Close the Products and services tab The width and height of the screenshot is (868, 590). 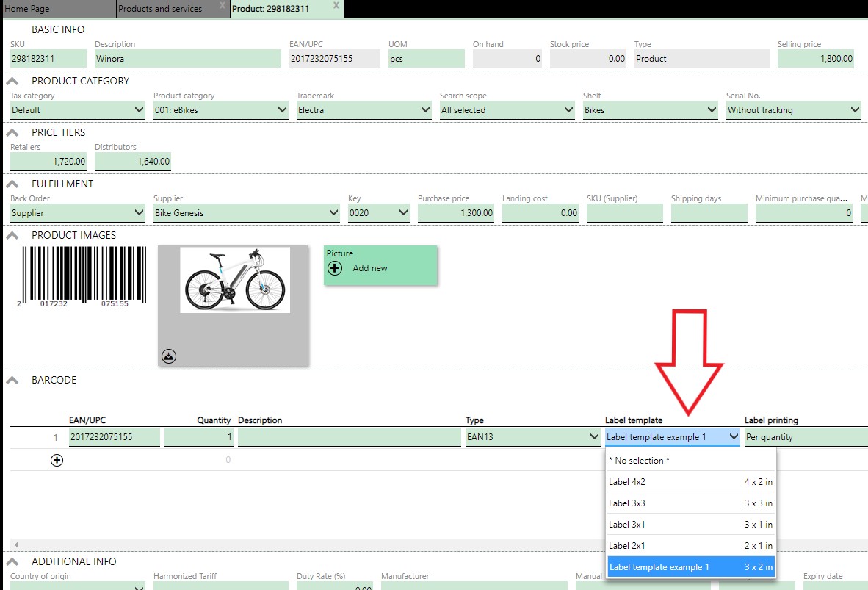[222, 6]
